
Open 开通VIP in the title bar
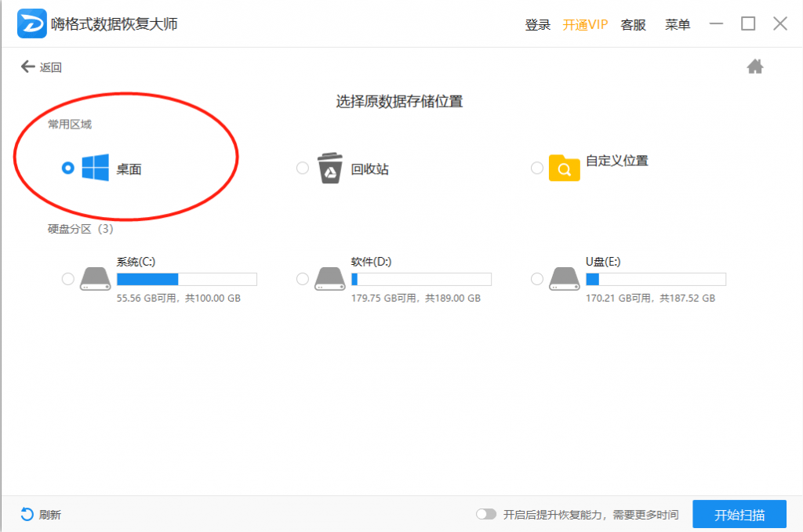585,24
